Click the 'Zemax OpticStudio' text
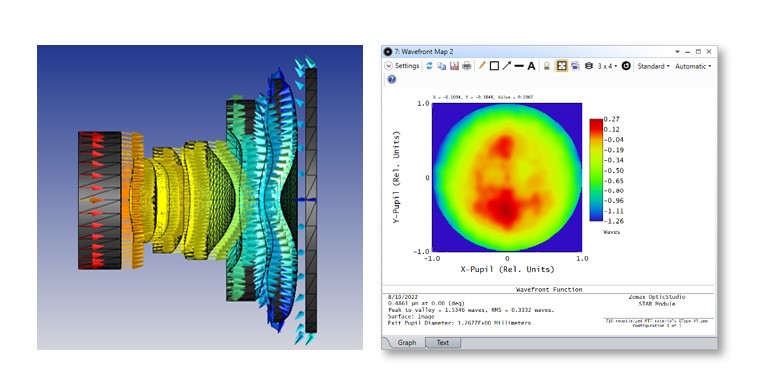 [657, 297]
